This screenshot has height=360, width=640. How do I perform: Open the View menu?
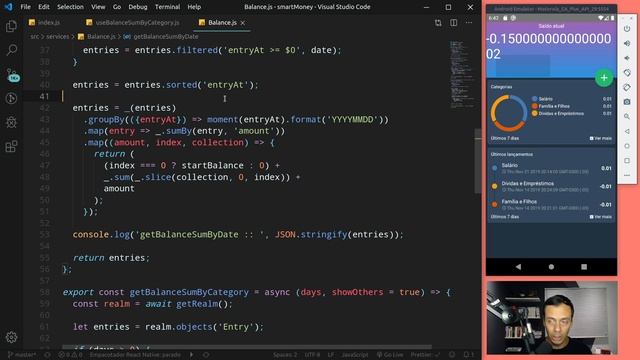(98, 7)
